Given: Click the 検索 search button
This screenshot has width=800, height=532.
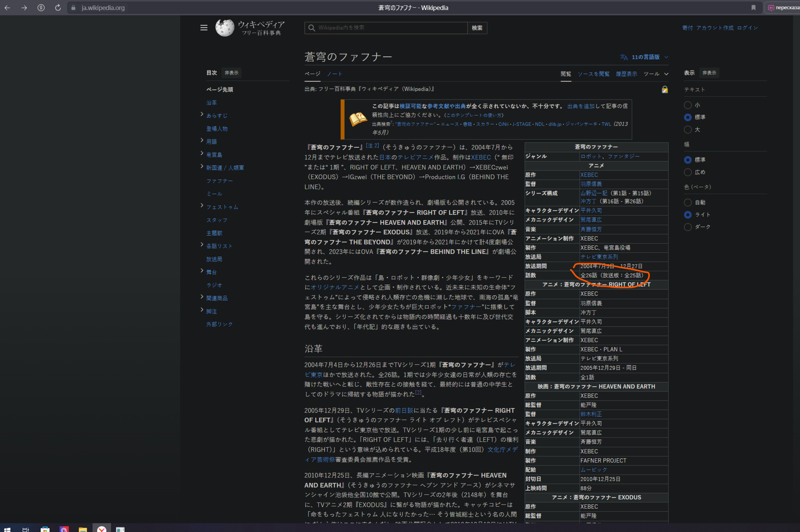Looking at the screenshot, I should coord(477,28).
